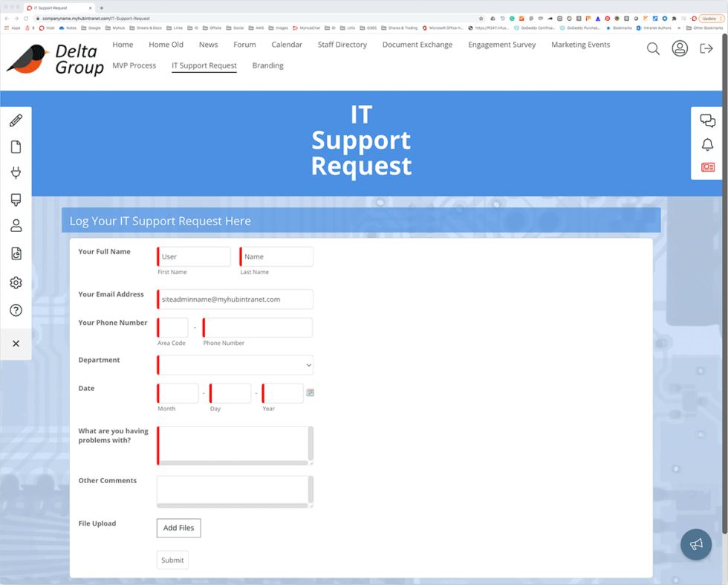
Task: Click the red news feed icon
Action: coord(707,167)
